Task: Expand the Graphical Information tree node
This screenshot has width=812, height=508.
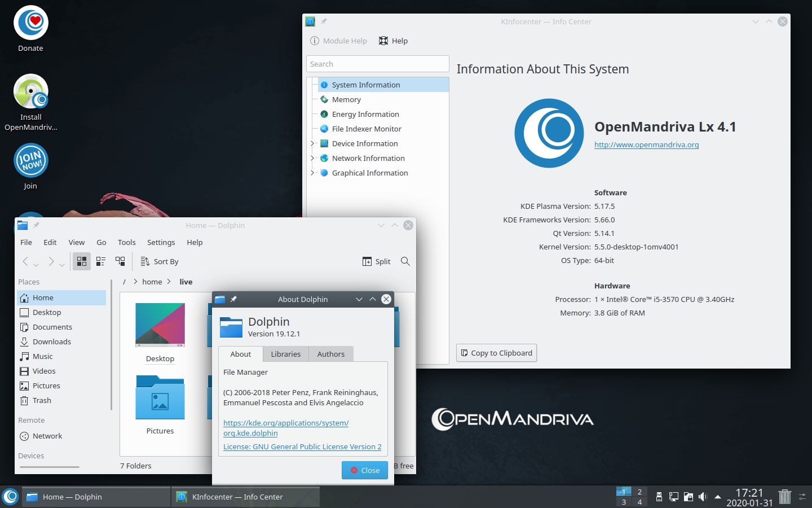Action: [x=312, y=173]
